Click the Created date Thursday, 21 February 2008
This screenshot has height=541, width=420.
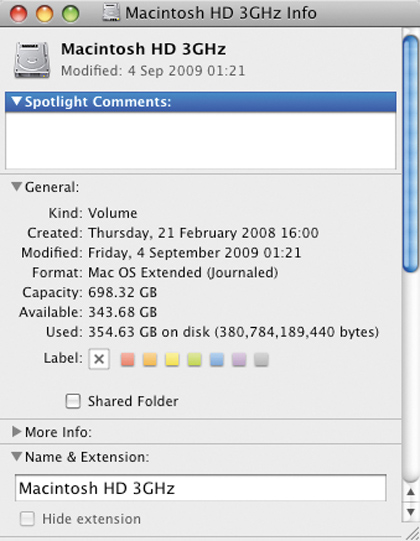coord(203,233)
